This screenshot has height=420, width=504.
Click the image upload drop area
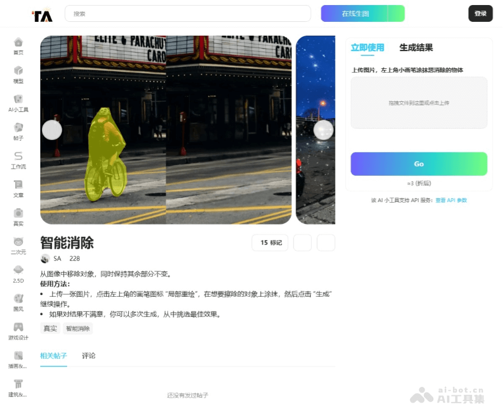pos(419,103)
